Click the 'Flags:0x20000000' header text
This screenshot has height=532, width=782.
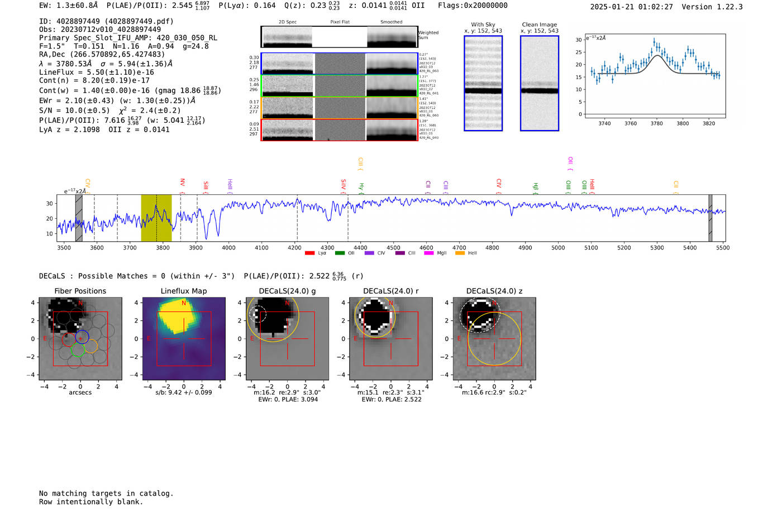tap(473, 6)
